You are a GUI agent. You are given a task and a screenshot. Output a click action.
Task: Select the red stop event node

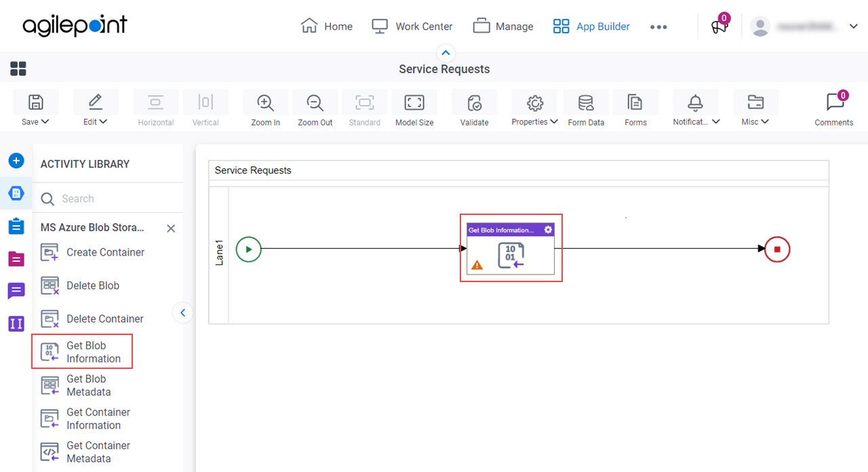[x=777, y=249]
